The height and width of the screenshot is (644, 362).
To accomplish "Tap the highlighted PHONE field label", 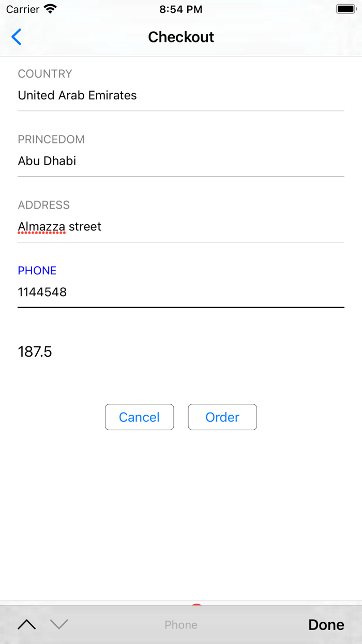I will [37, 270].
